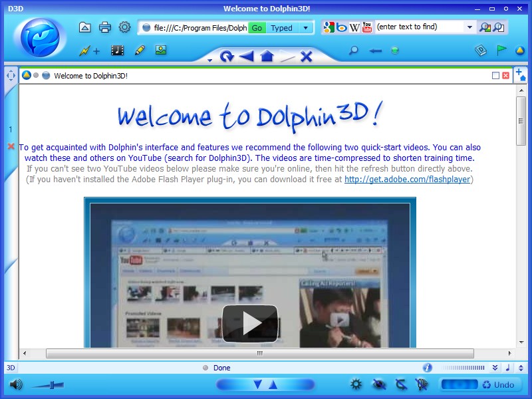Select the Welcome to Dolphin3D! tab title
532x399 pixels.
coord(91,76)
